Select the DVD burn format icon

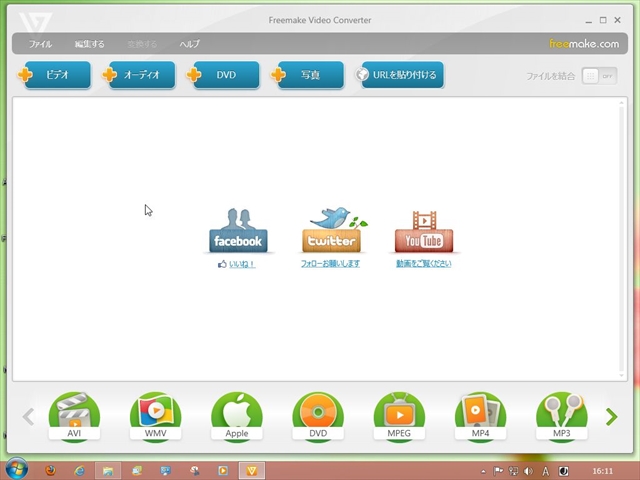(x=318, y=416)
